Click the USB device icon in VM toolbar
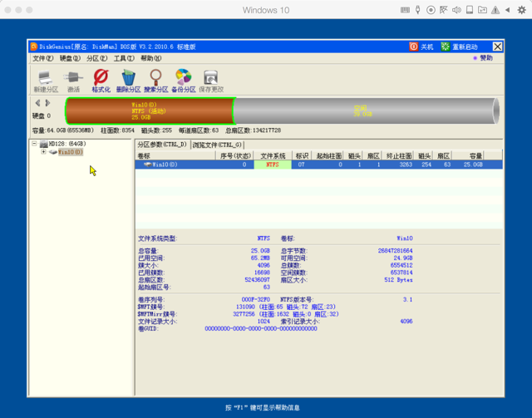This screenshot has height=418, width=532. point(418,10)
